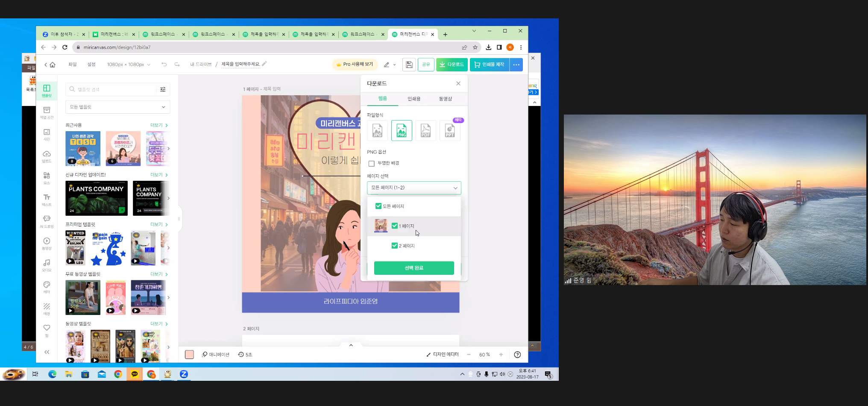Open 애니메이션 animation settings
This screenshot has height=406, width=868.
216,354
